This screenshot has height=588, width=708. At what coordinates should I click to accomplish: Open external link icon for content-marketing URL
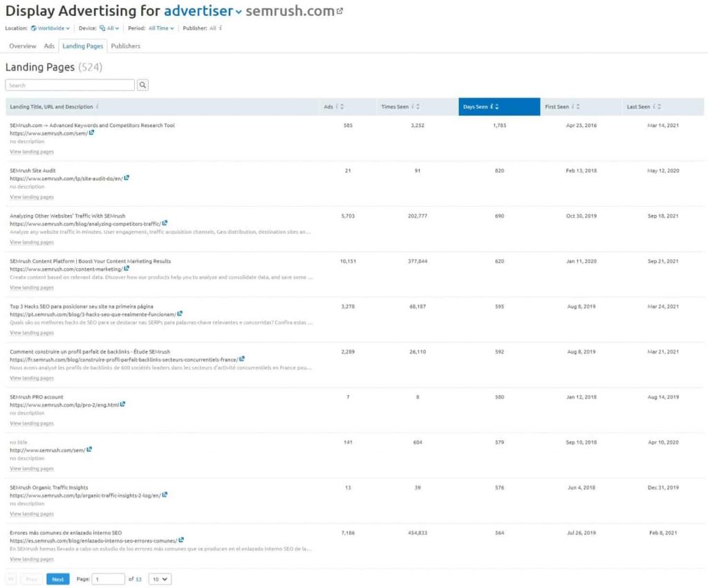pyautogui.click(x=127, y=269)
